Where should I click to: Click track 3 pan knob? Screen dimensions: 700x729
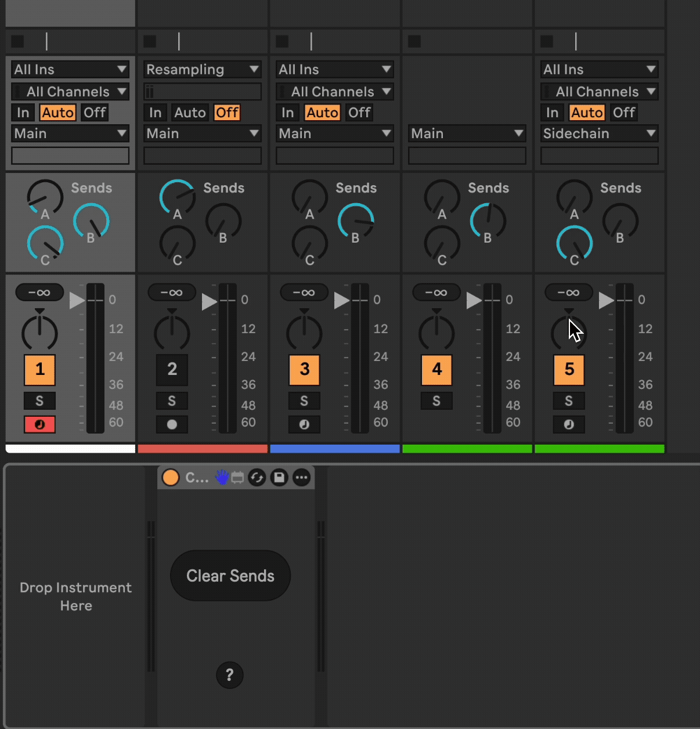coord(304,333)
